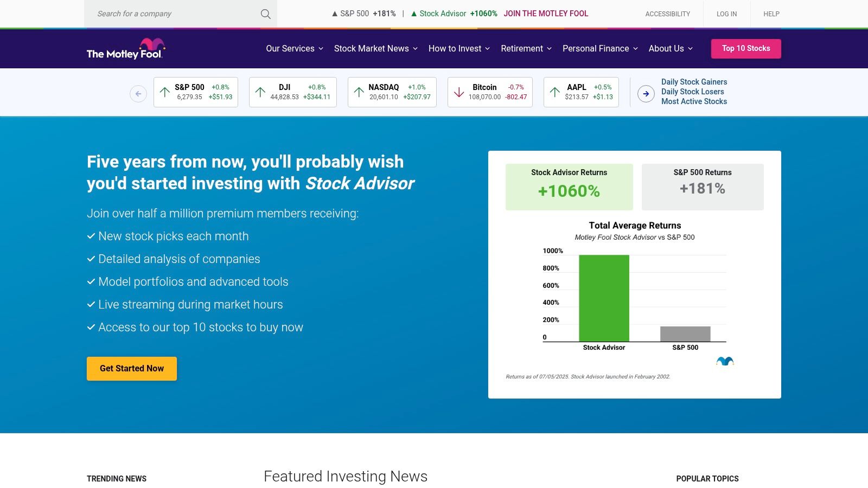Open the Bitcoin ticker card
The height and width of the screenshot is (488, 868).
tap(490, 92)
